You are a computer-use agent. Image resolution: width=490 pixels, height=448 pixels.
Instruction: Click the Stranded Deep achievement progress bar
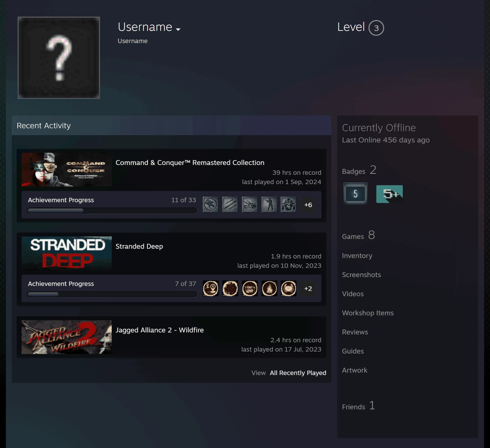pos(112,294)
